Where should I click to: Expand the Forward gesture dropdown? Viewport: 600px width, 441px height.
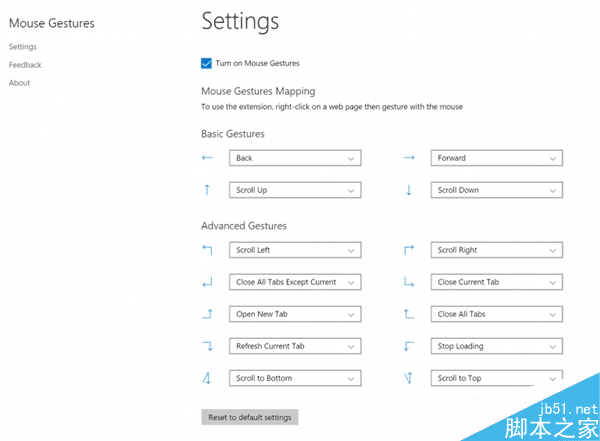coord(497,158)
